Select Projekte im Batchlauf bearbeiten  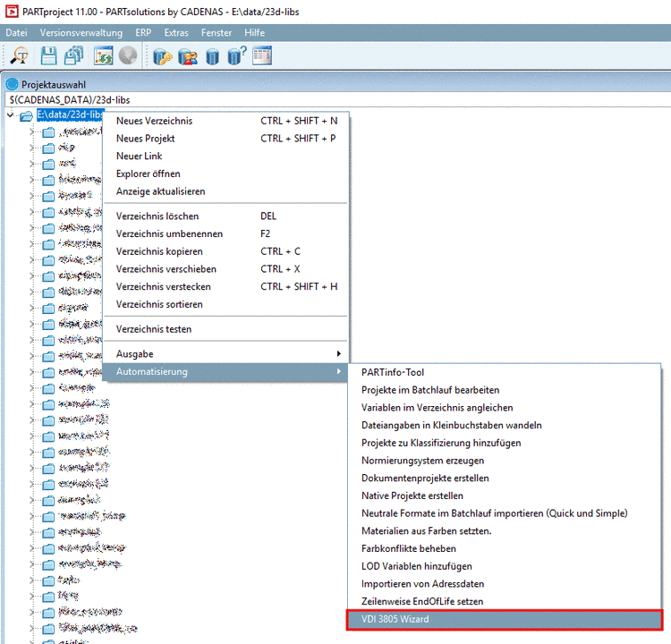[x=505, y=390]
